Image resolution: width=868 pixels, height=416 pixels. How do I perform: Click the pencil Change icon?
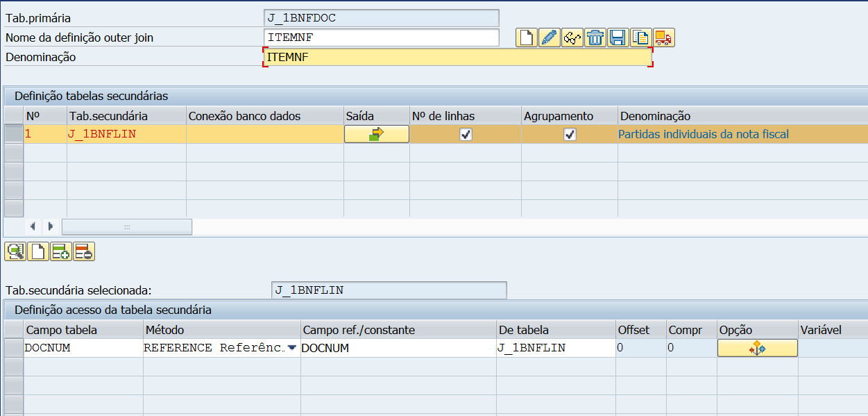[x=549, y=38]
